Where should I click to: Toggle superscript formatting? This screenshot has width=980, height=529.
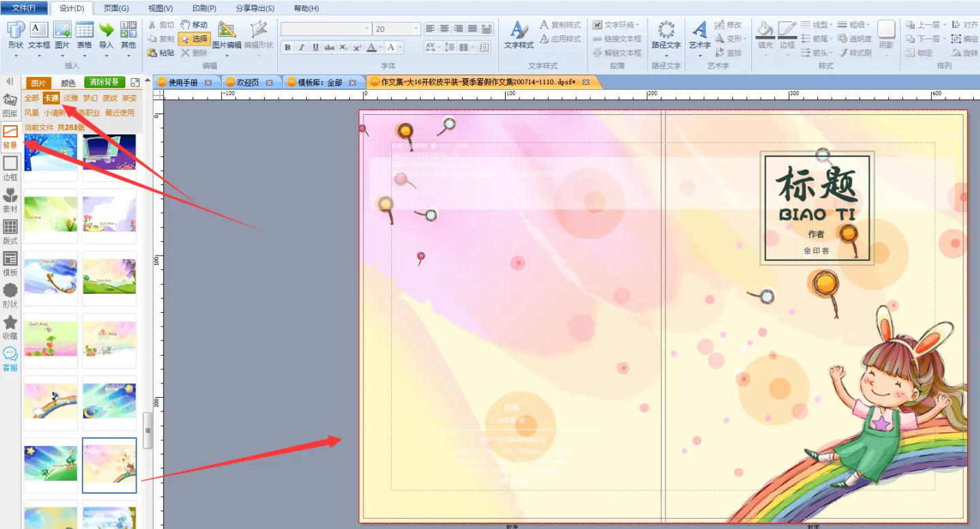point(357,48)
